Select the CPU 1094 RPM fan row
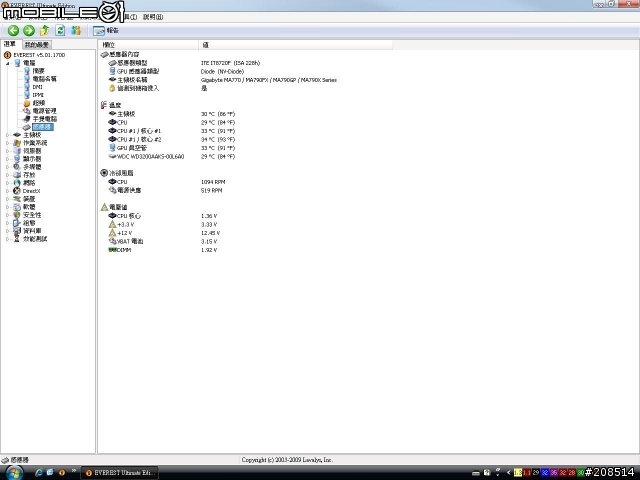 coord(167,182)
